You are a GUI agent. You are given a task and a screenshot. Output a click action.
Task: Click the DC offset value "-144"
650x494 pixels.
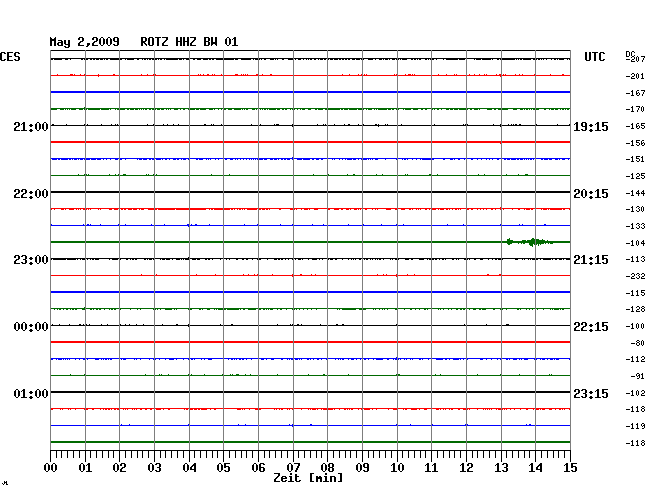[x=635, y=193]
